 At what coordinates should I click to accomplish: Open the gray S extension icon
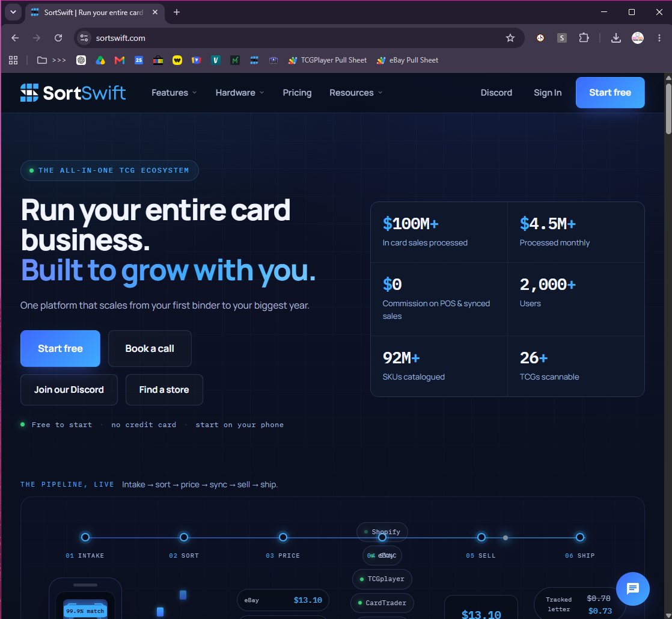click(x=561, y=38)
